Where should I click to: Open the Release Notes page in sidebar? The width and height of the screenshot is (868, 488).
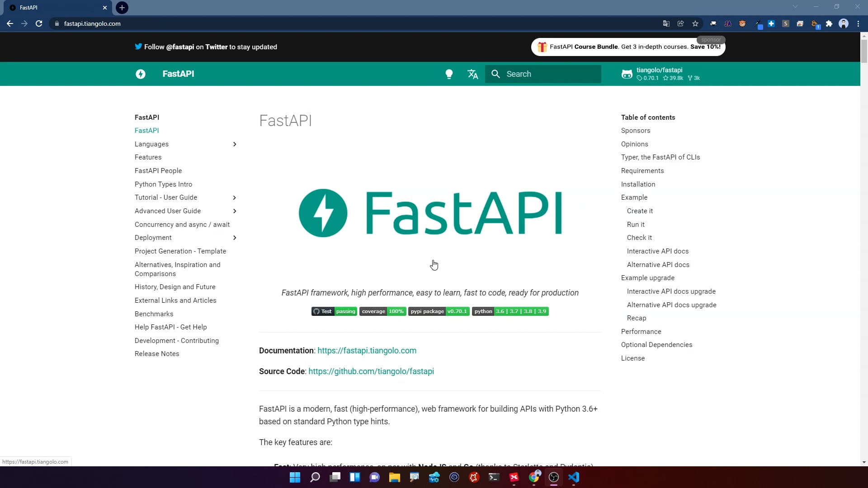tap(157, 354)
